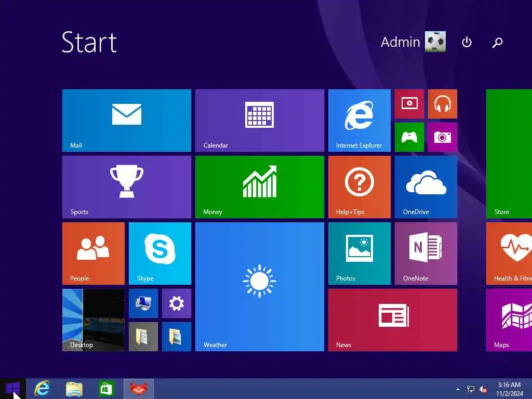Show hidden tray icons arrow
The image size is (532, 399).
458,389
